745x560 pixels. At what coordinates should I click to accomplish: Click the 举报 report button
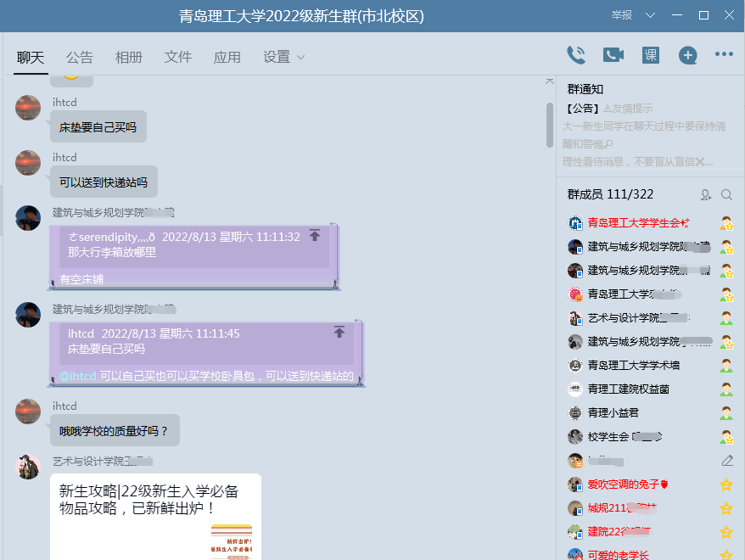click(622, 15)
